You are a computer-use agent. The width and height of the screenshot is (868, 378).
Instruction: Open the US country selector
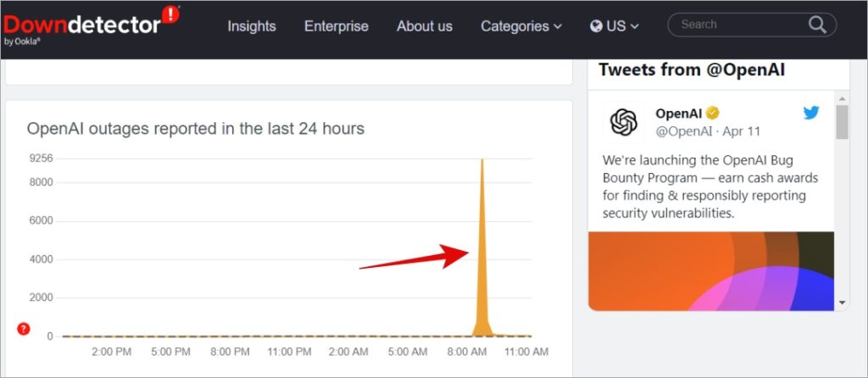[x=615, y=26]
